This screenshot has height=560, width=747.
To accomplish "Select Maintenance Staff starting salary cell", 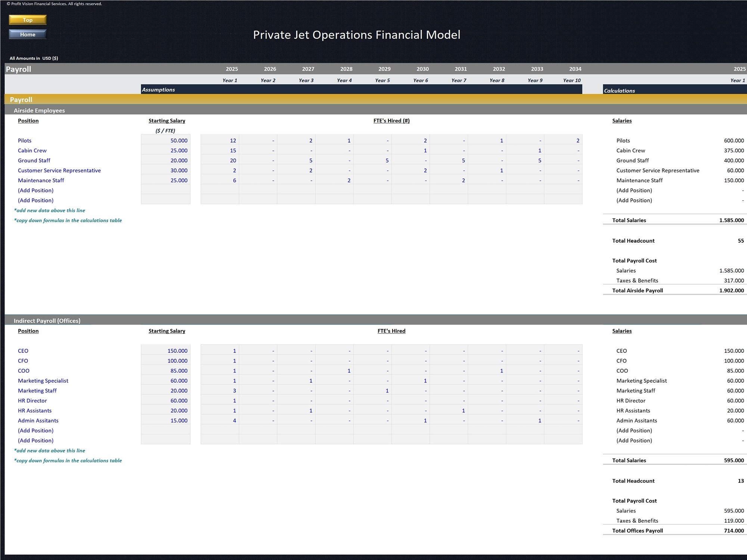I will (x=165, y=180).
